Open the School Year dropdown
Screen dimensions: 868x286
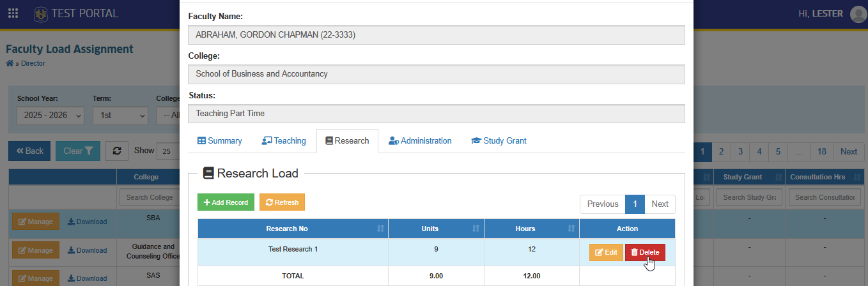(50, 116)
